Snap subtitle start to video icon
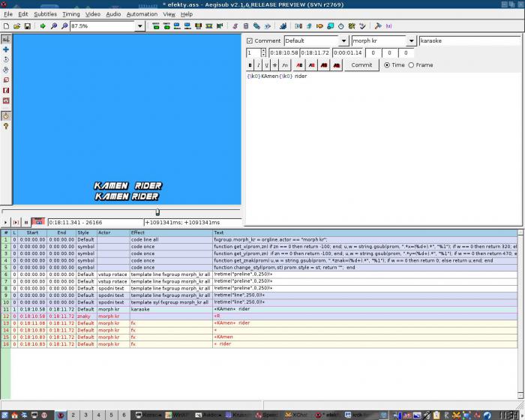Viewport: 525px width, 420px height. tap(177, 25)
